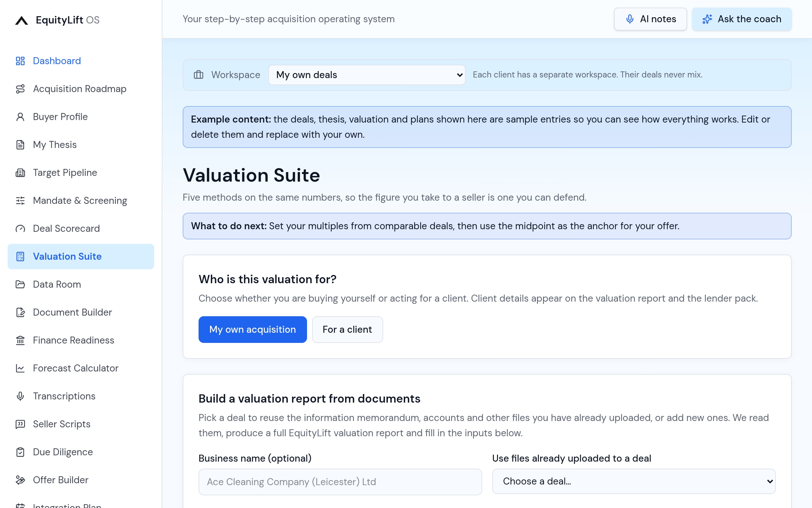Click the workspace briefcase icon

[198, 75]
